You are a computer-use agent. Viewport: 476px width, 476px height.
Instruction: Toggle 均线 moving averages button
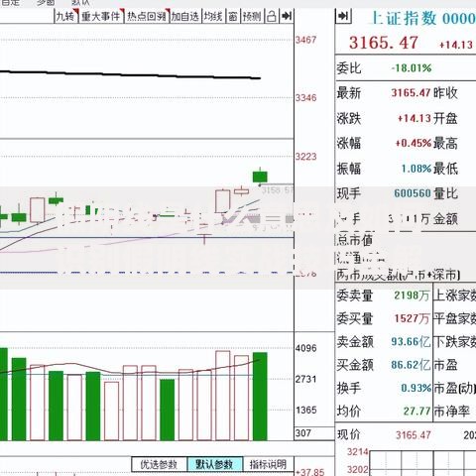pyautogui.click(x=213, y=16)
